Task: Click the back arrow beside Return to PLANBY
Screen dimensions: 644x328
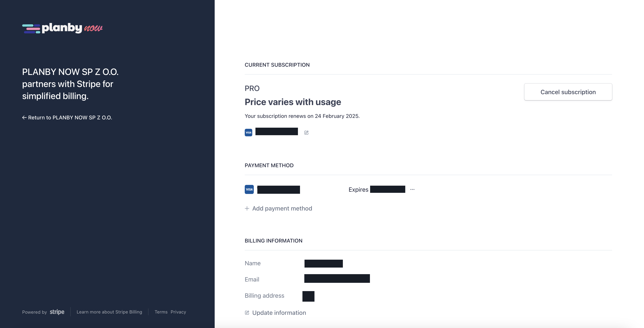Action: 24,117
